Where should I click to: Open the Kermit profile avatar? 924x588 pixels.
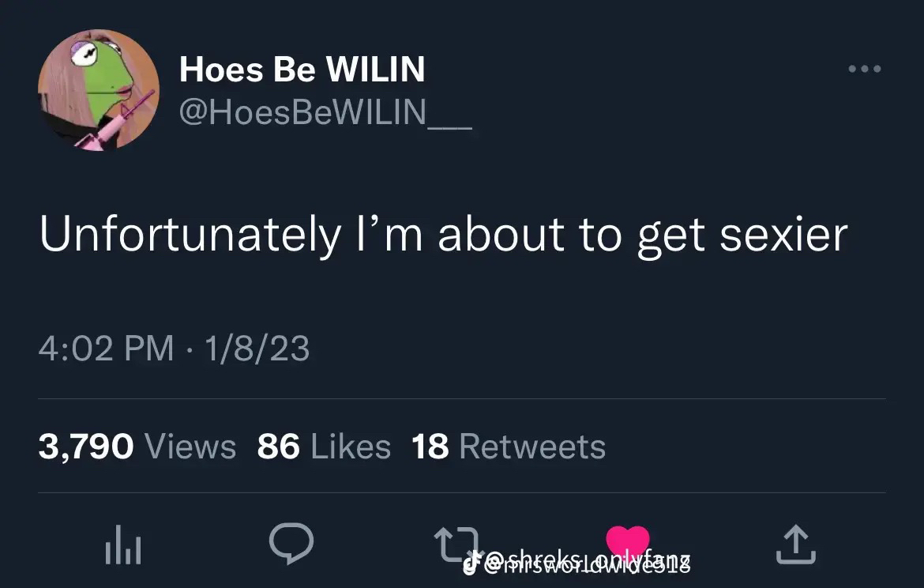point(98,90)
